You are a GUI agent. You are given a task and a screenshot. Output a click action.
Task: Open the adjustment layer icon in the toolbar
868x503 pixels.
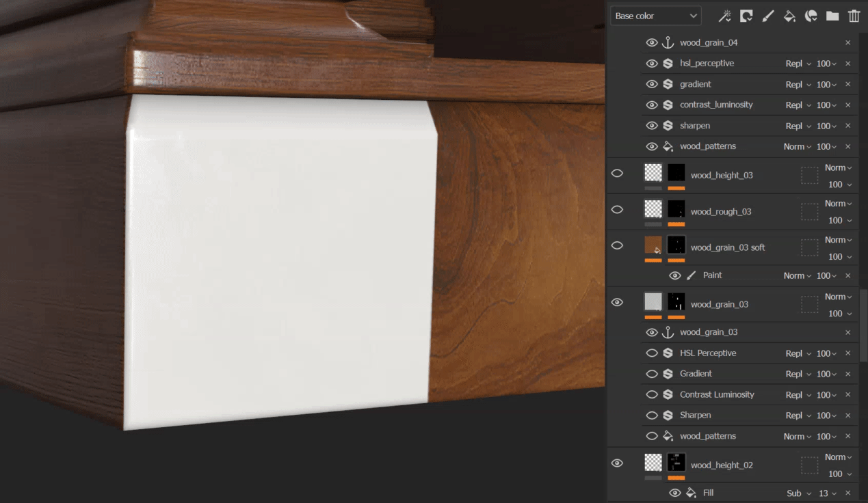pos(811,15)
